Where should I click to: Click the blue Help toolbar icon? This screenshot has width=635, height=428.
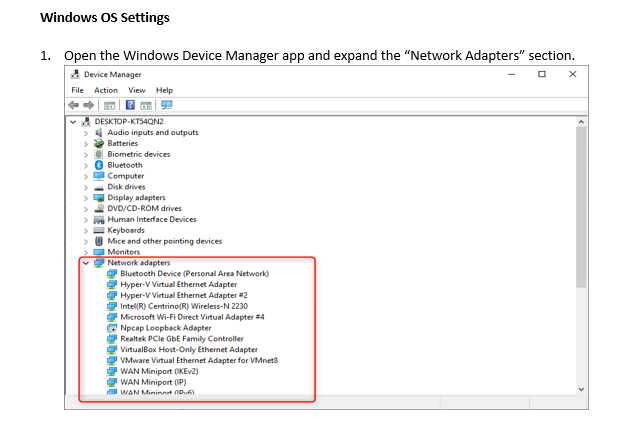coord(130,105)
